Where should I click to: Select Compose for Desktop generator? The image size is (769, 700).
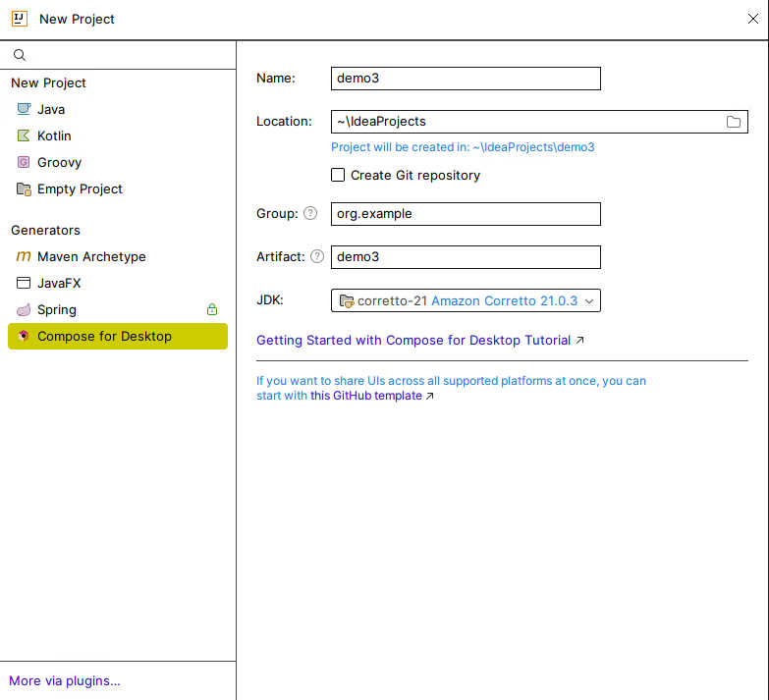[x=118, y=337]
